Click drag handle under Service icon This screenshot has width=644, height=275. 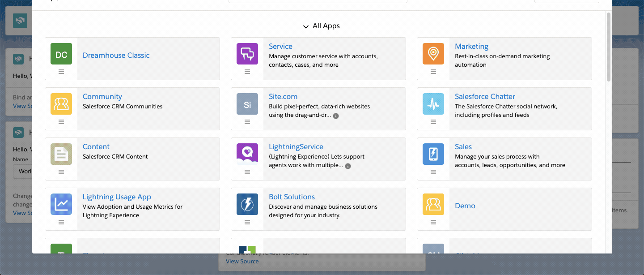(x=247, y=72)
